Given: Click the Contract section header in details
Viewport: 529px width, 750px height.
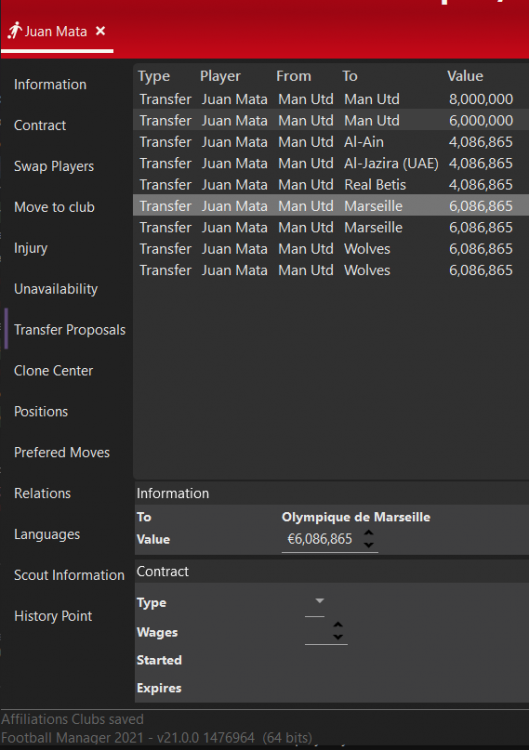Looking at the screenshot, I should [x=163, y=572].
